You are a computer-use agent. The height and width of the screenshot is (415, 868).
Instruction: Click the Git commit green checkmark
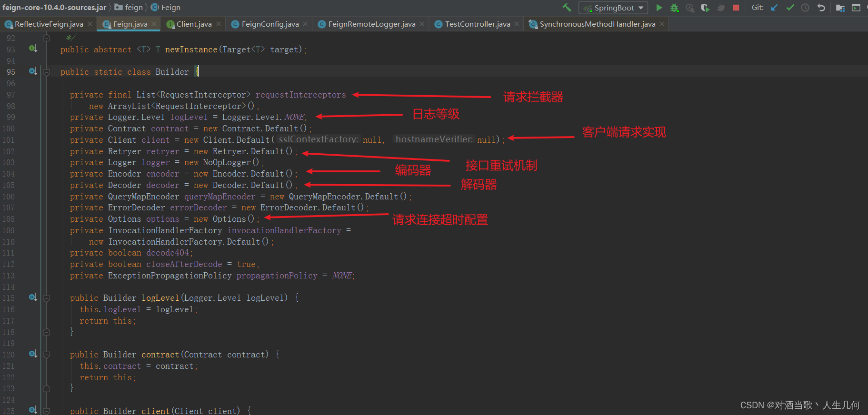pos(790,8)
